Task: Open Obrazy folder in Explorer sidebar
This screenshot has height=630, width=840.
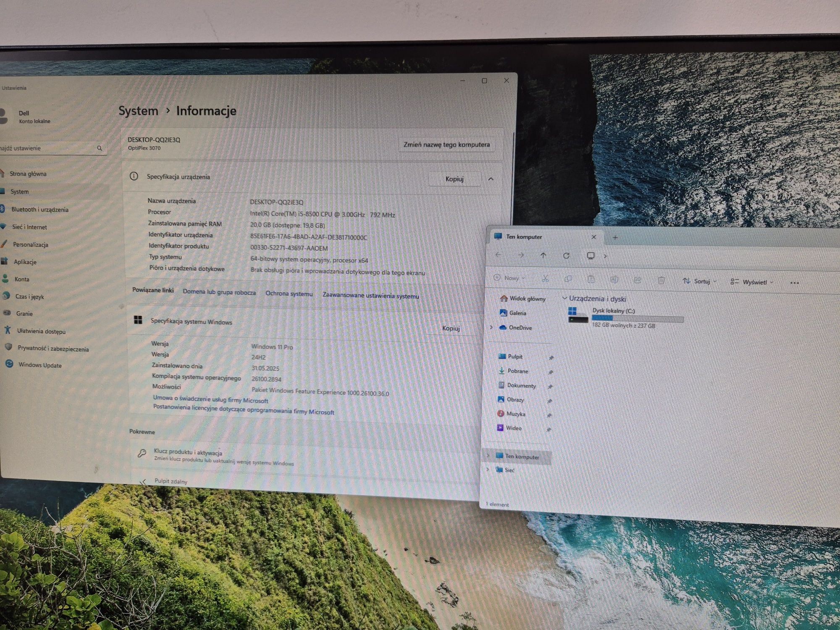Action: [x=511, y=399]
